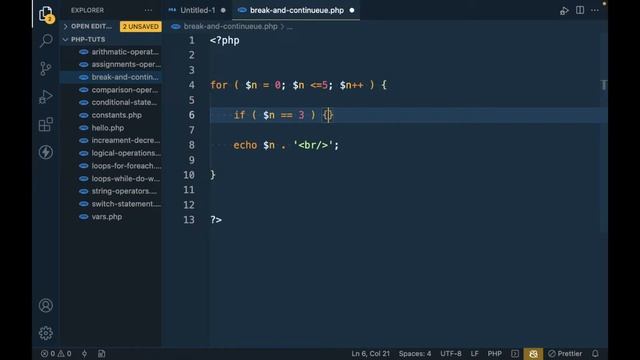Open notifications bell
This screenshot has height=360, width=640.
[595, 353]
